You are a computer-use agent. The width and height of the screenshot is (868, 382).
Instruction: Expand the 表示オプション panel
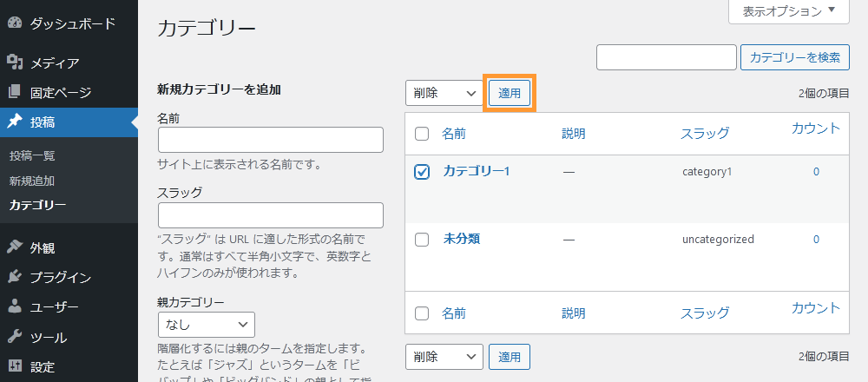pos(789,11)
